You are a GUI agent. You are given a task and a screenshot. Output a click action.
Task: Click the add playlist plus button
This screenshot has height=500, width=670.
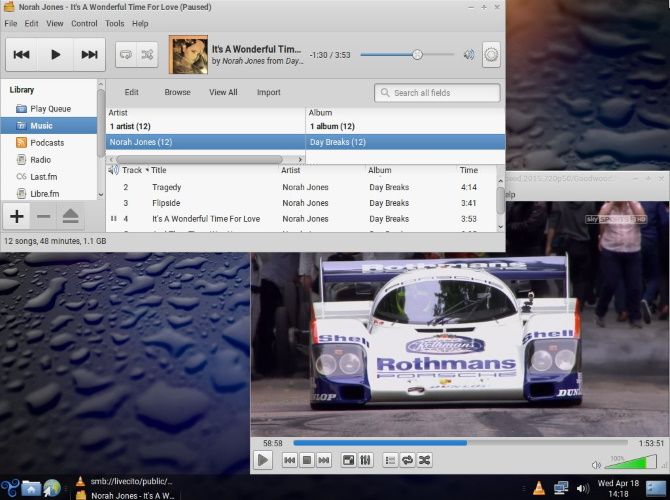tap(17, 216)
